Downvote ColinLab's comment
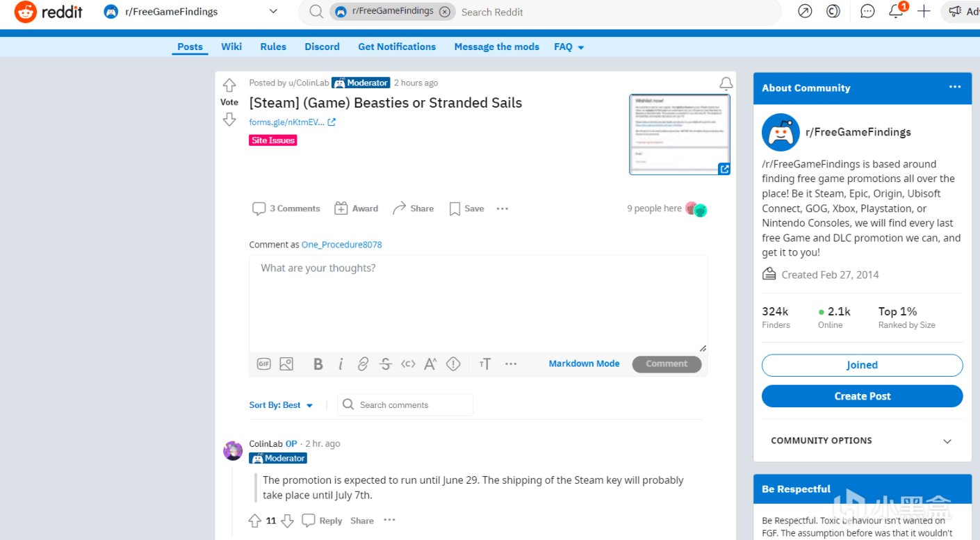 coord(287,521)
